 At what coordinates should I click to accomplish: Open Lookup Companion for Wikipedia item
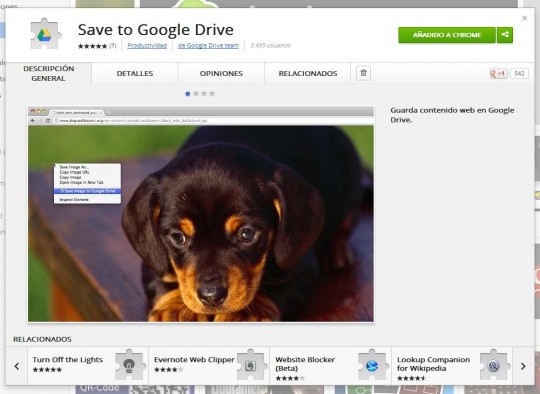(452, 366)
